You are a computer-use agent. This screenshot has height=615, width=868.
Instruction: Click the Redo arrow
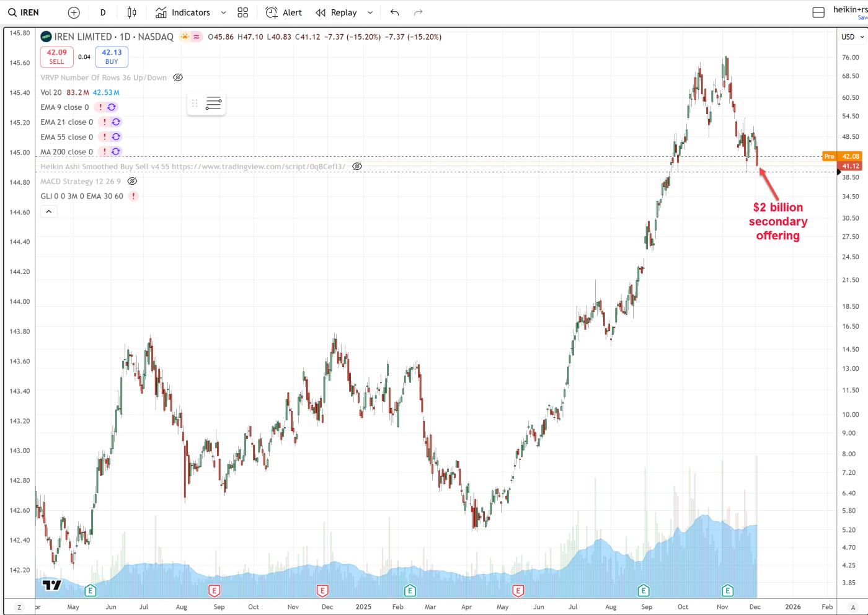tap(418, 12)
